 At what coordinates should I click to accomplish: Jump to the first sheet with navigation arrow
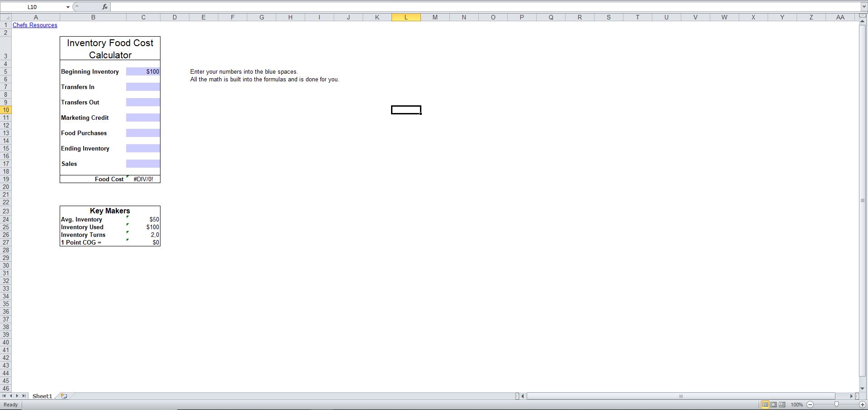pos(5,396)
